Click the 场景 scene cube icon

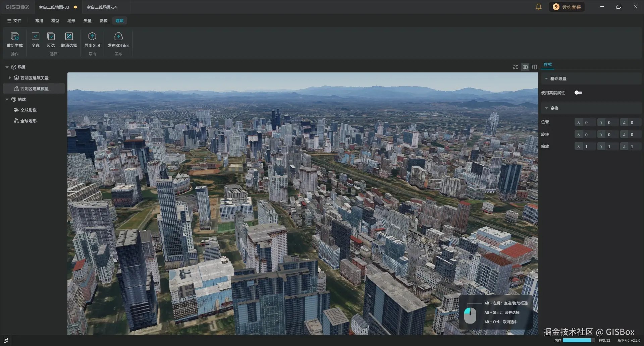[14, 67]
